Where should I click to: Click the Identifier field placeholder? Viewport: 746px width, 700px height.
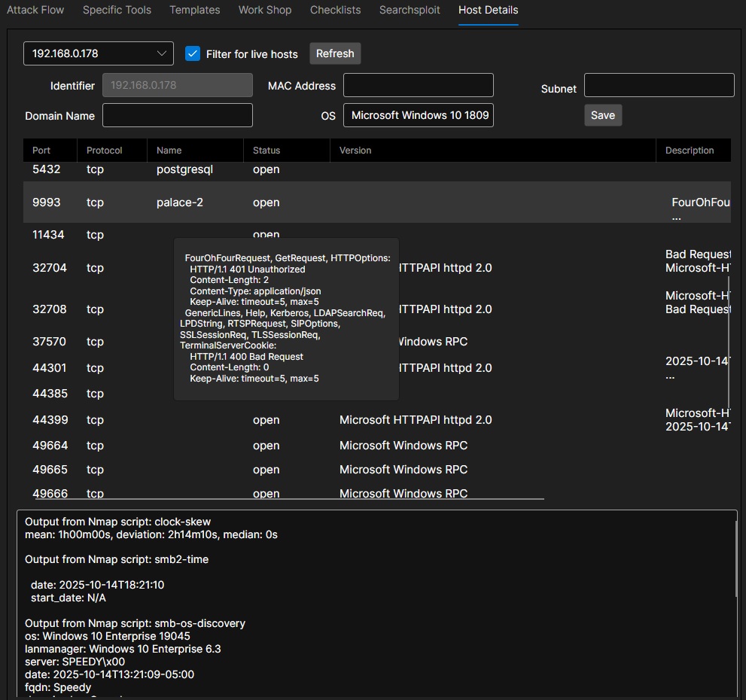[x=177, y=85]
